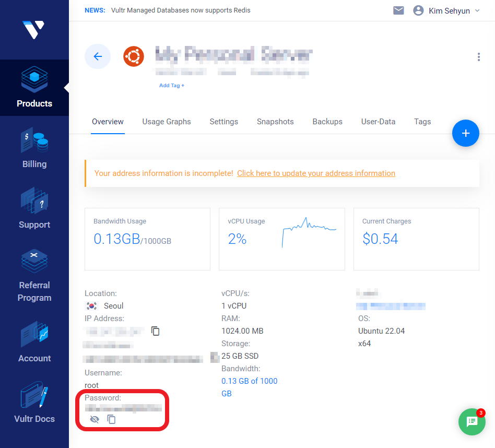
Task: Click the 0.13 GB of 1000 GB bandwidth link
Action: pos(250,387)
